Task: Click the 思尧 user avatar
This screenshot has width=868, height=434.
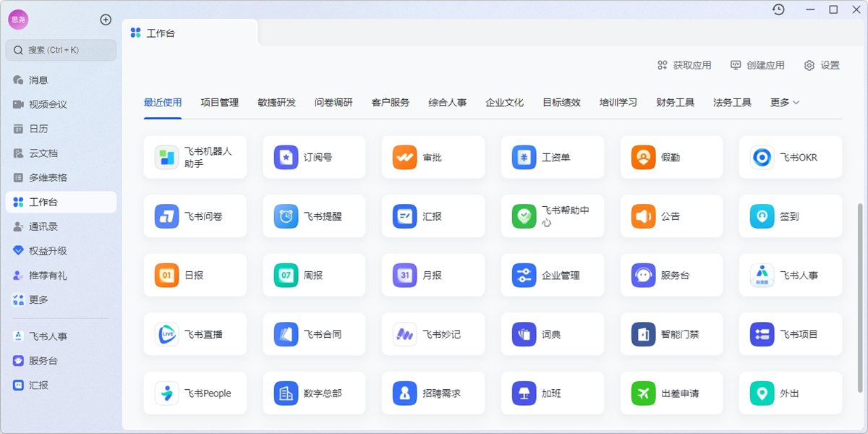Action: [18, 20]
